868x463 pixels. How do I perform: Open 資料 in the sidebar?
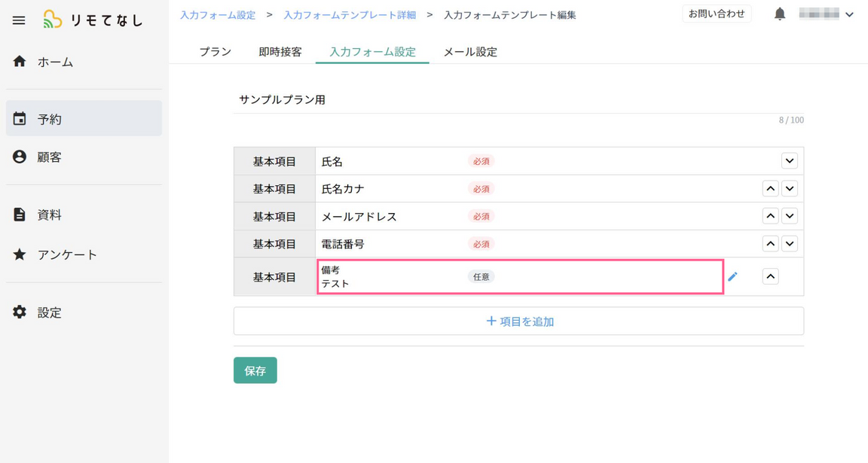[x=49, y=215]
